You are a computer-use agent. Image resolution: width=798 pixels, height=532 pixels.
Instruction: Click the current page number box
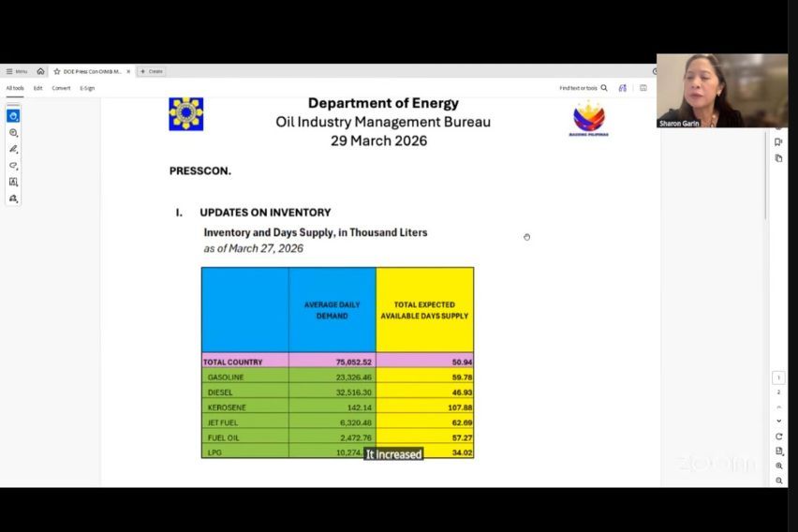coord(778,377)
